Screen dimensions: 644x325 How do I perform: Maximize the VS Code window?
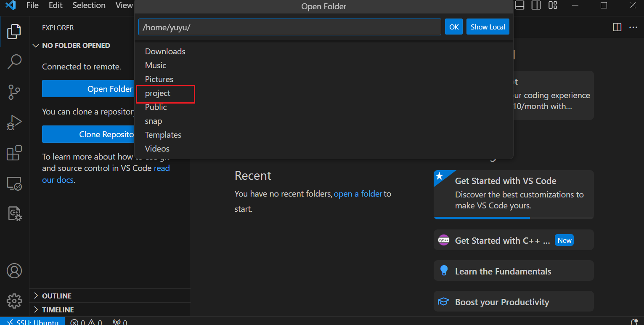click(x=604, y=5)
